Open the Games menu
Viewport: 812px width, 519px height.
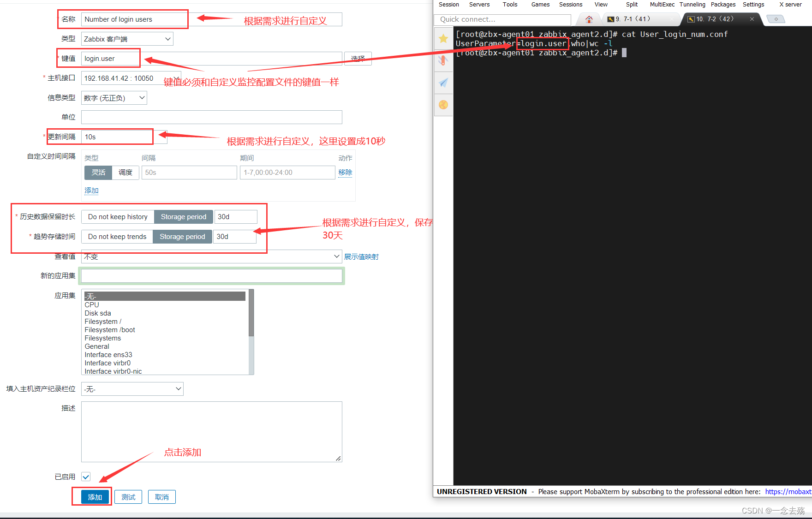(x=540, y=5)
